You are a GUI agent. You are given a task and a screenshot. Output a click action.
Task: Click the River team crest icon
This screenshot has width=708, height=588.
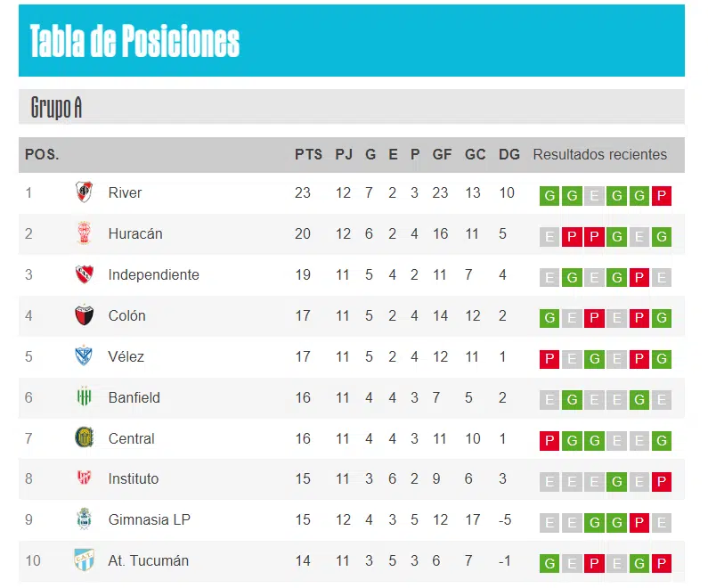coord(84,192)
